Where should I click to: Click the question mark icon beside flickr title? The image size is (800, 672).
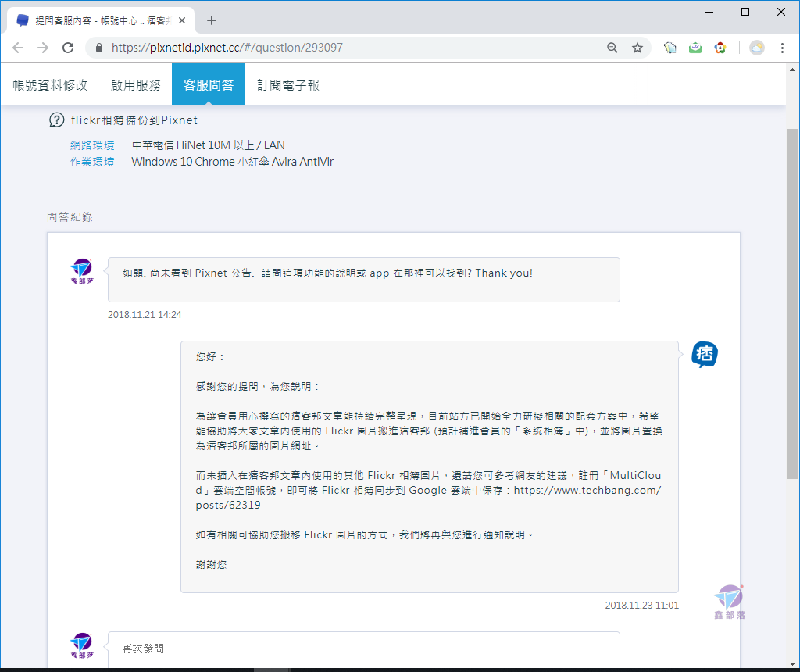(x=56, y=120)
